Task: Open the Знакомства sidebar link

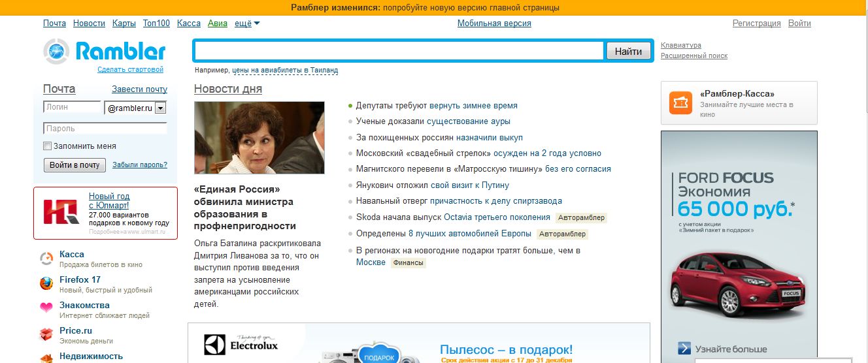Action: point(84,305)
